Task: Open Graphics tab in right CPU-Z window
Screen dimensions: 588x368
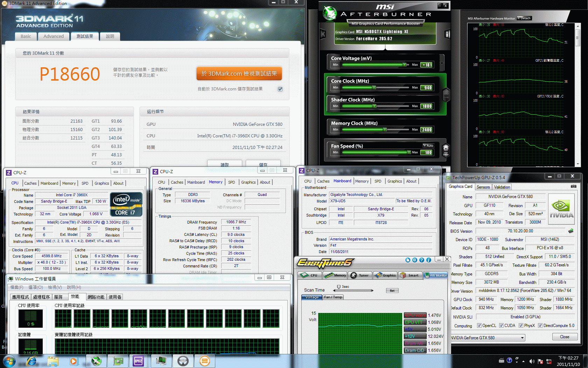Action: (x=394, y=181)
